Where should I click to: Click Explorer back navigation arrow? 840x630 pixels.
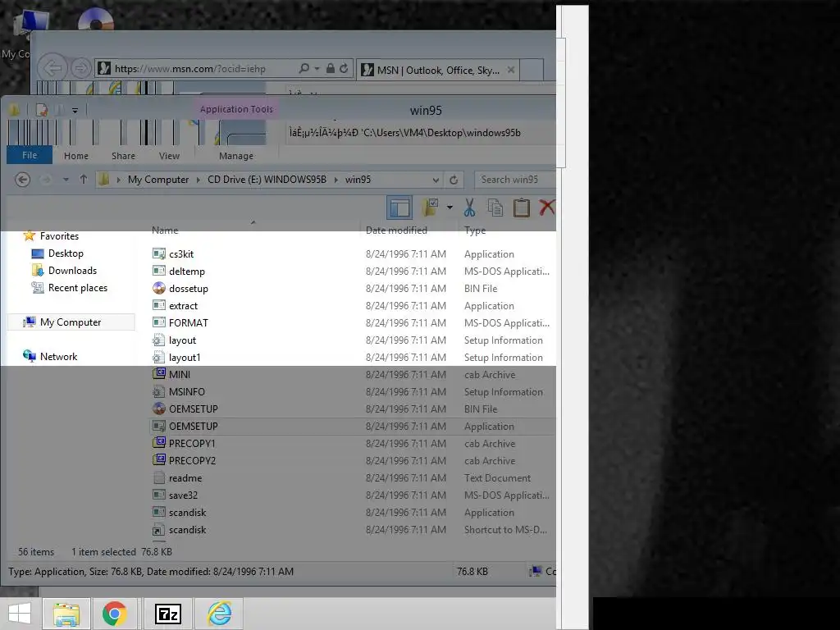[22, 180]
